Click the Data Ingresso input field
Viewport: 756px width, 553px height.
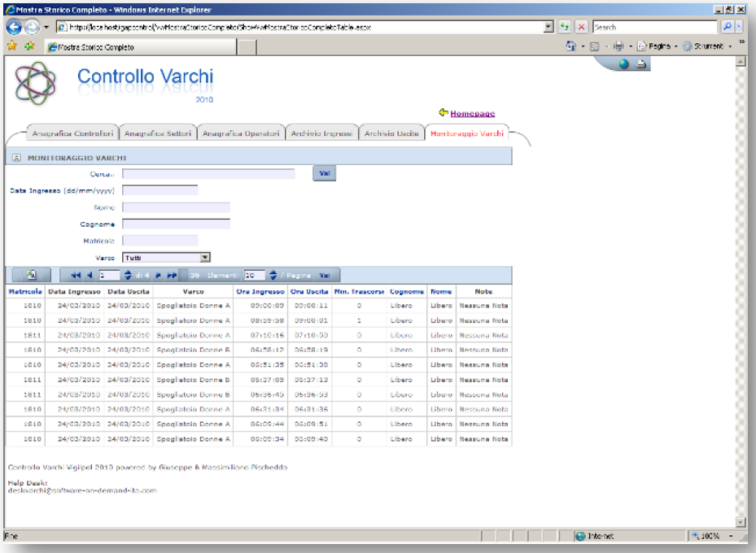pos(160,190)
